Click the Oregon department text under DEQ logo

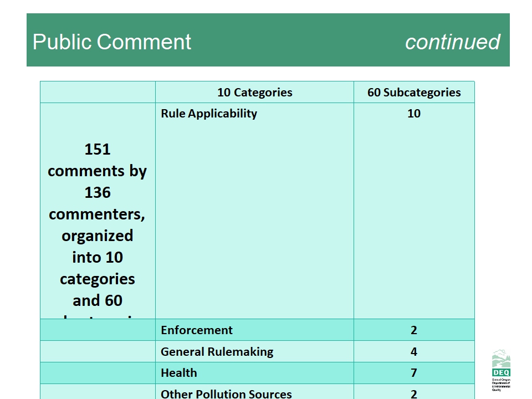pos(501,385)
